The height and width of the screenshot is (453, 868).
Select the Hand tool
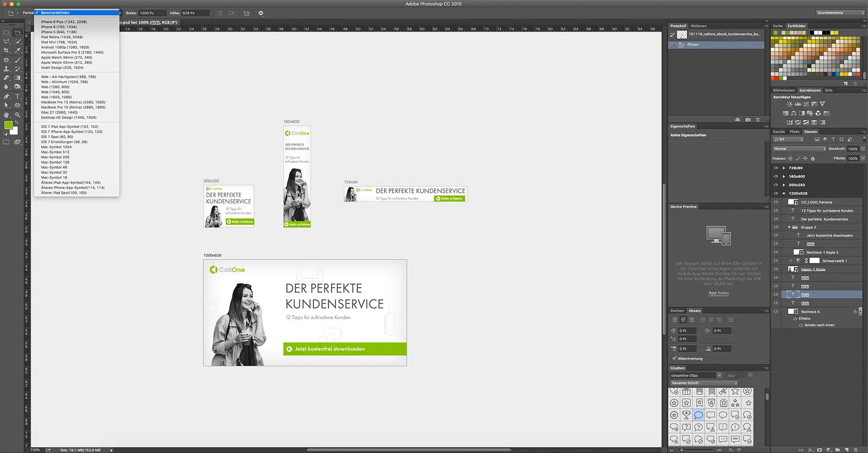pyautogui.click(x=6, y=115)
